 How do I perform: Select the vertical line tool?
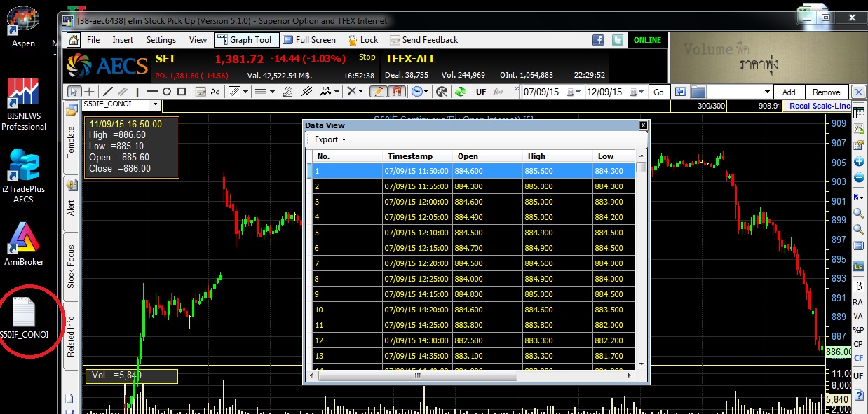[x=137, y=92]
